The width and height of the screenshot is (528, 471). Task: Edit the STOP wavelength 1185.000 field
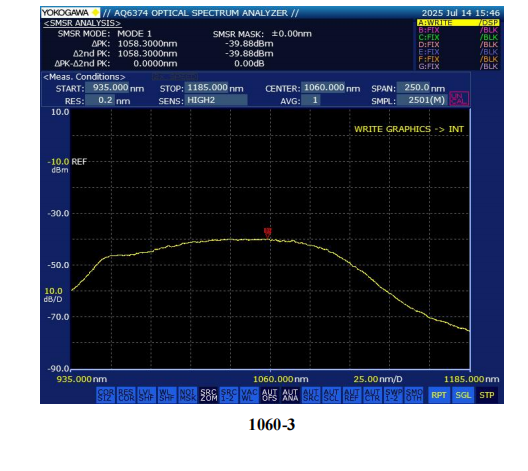(x=207, y=88)
